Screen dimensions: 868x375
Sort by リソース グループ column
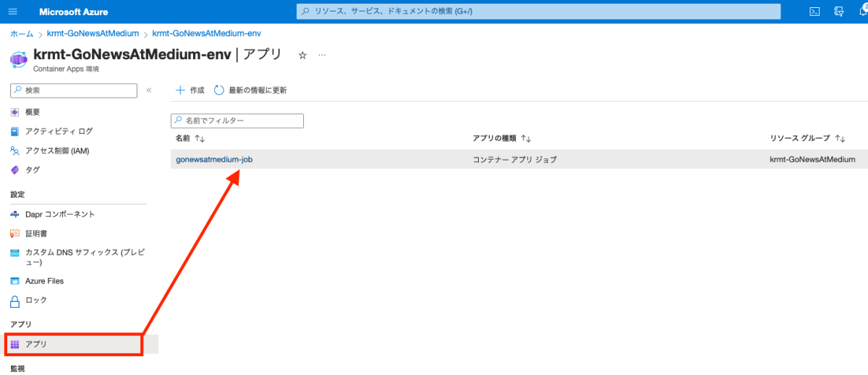tap(808, 137)
